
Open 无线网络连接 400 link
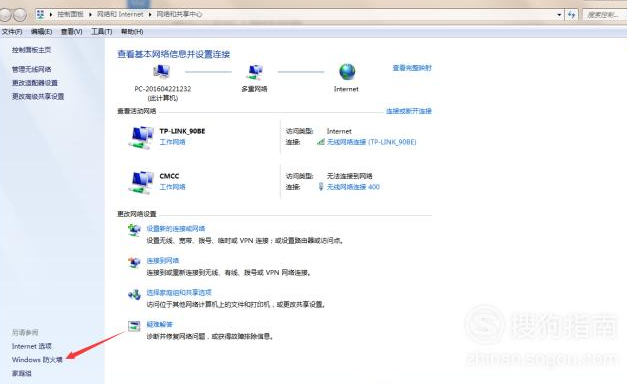(353, 187)
